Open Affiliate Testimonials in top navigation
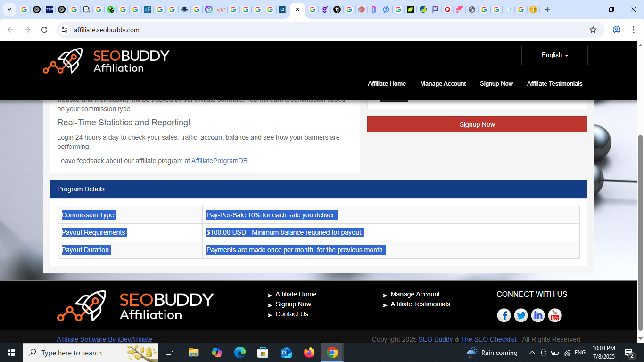The image size is (644, 362). [x=554, y=83]
